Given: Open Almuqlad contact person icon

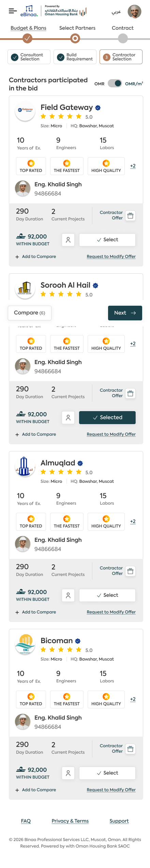Looking at the screenshot, I should click(x=68, y=595).
